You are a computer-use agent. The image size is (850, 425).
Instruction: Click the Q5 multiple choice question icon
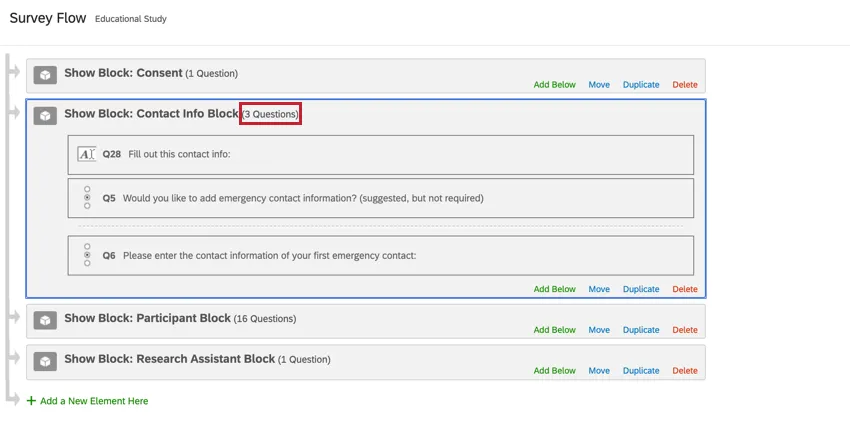pos(87,198)
